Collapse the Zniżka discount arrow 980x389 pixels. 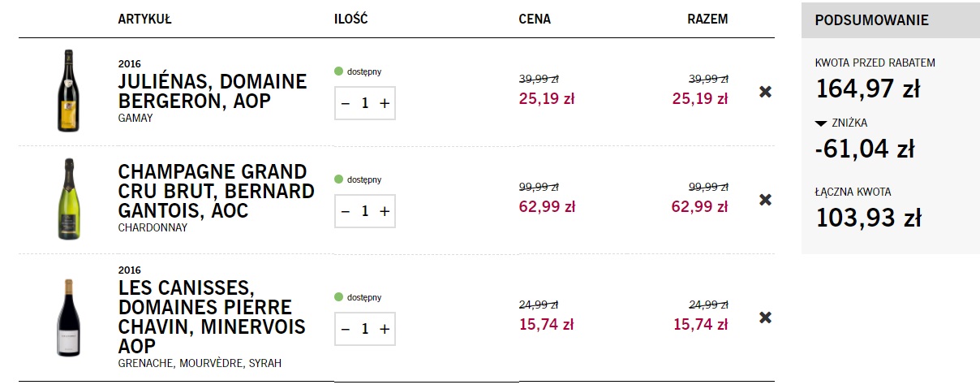(821, 123)
